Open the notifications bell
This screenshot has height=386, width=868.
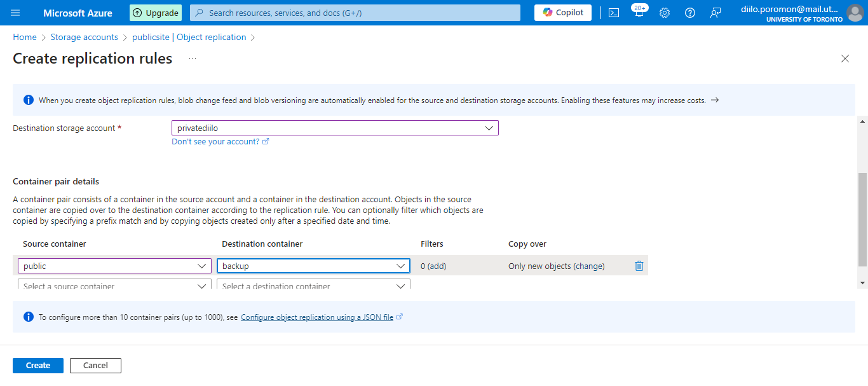coord(639,13)
